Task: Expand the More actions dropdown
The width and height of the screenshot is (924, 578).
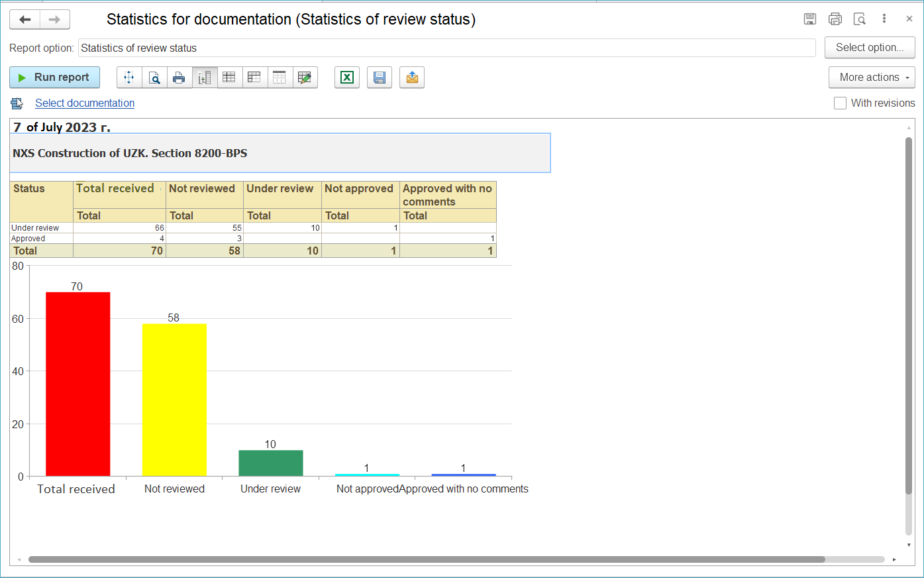Action: pyautogui.click(x=872, y=78)
